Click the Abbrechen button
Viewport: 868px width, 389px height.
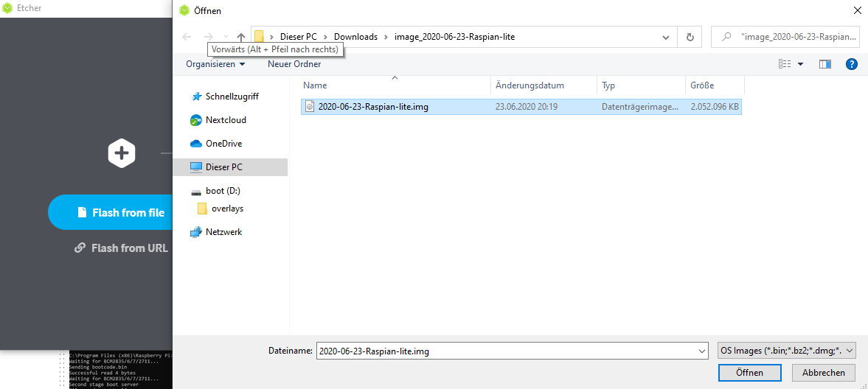click(824, 373)
